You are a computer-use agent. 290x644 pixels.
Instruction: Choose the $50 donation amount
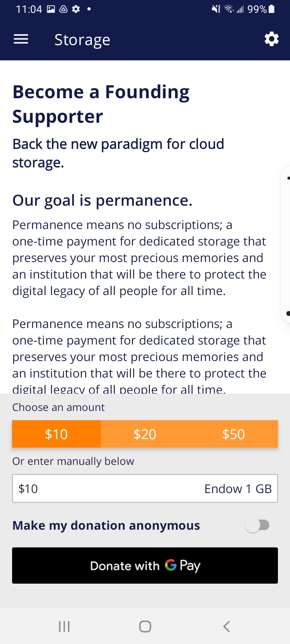coord(234,434)
